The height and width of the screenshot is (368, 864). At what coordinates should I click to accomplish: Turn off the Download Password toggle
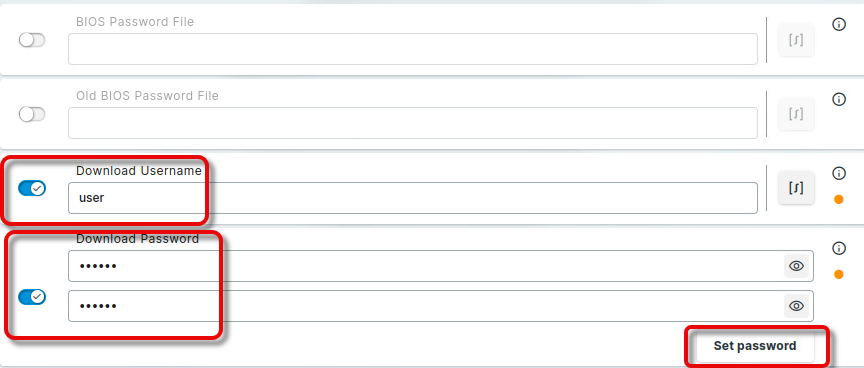32,297
